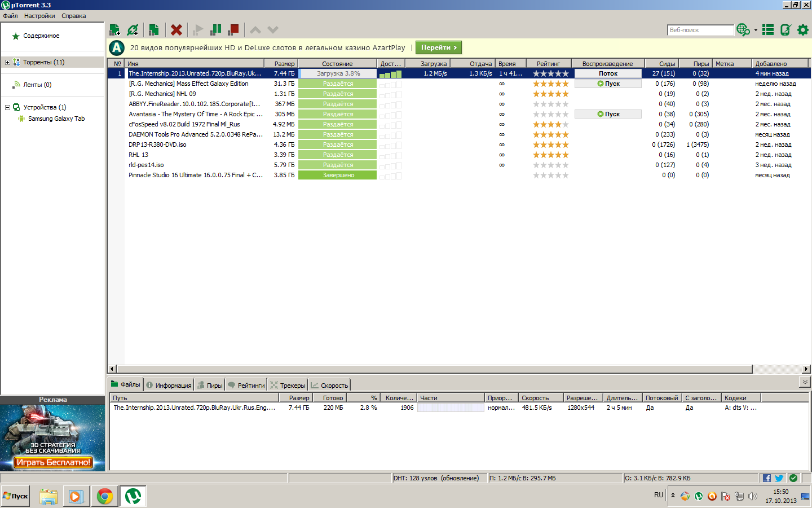This screenshot has height=508, width=812.
Task: Expand the Торренты (11) tree node
Action: [7, 62]
